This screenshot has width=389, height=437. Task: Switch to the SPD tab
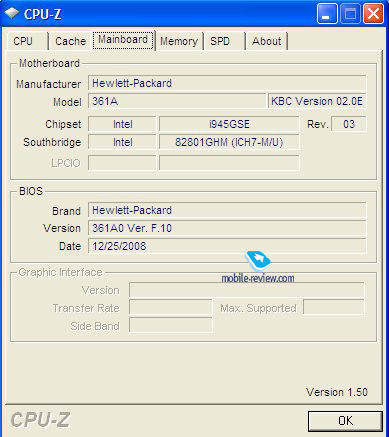click(x=224, y=41)
